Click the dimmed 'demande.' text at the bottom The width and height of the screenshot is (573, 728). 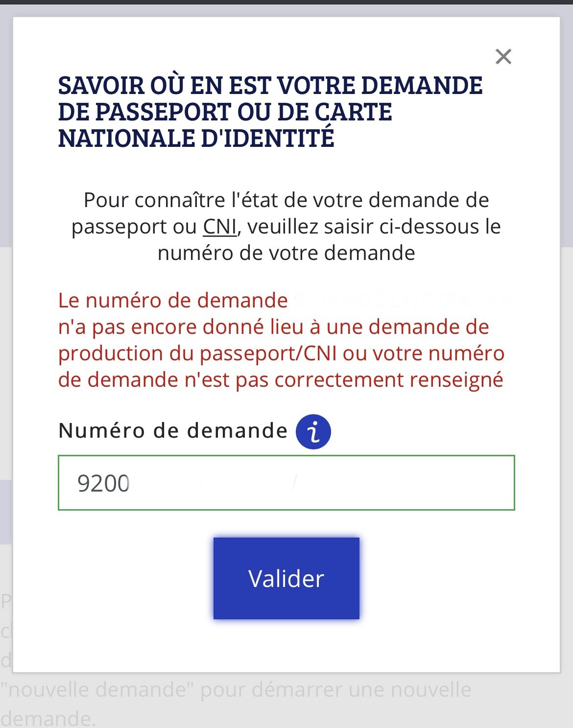pyautogui.click(x=48, y=718)
